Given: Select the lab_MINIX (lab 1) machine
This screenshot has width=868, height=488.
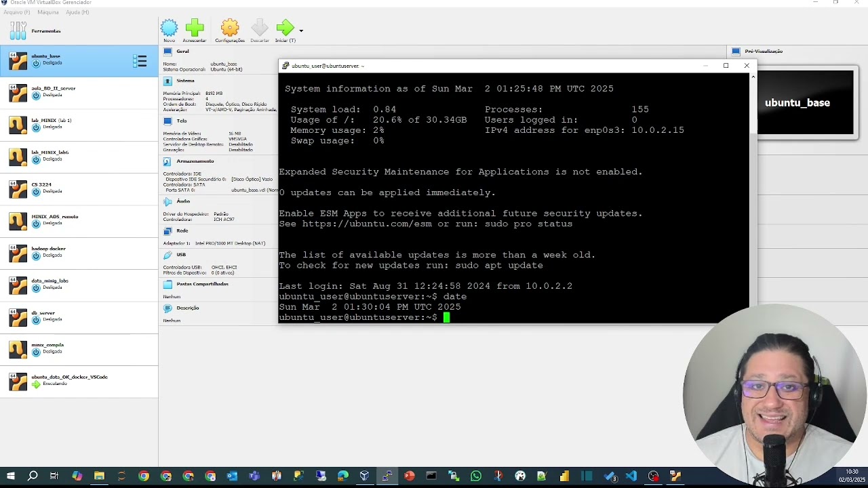Looking at the screenshot, I should [x=79, y=125].
